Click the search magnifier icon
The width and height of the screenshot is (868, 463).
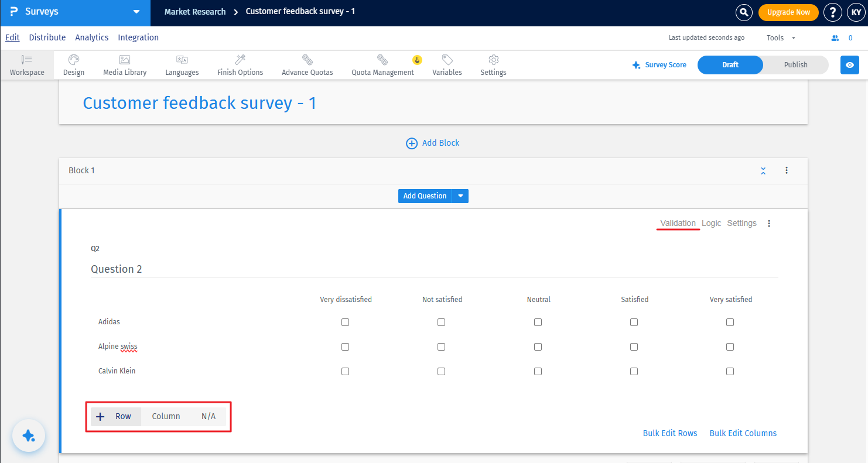click(x=744, y=12)
